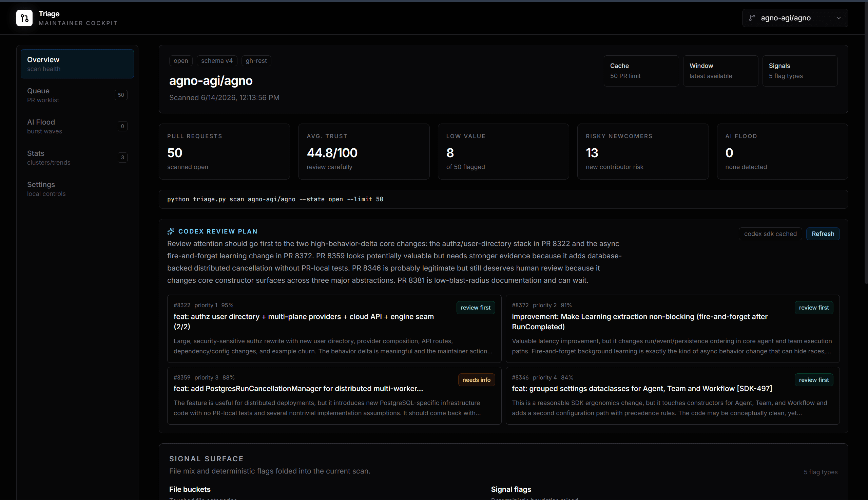Open PR #8322 authz user directory card

[334, 329]
